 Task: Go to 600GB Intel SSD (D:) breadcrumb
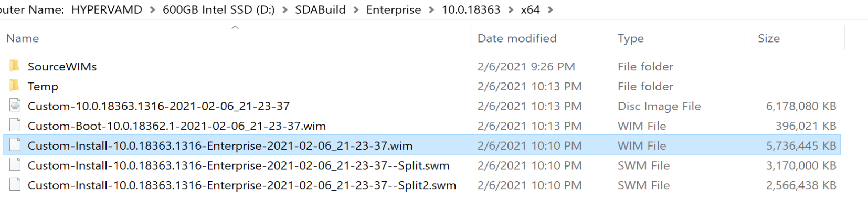coord(219,10)
